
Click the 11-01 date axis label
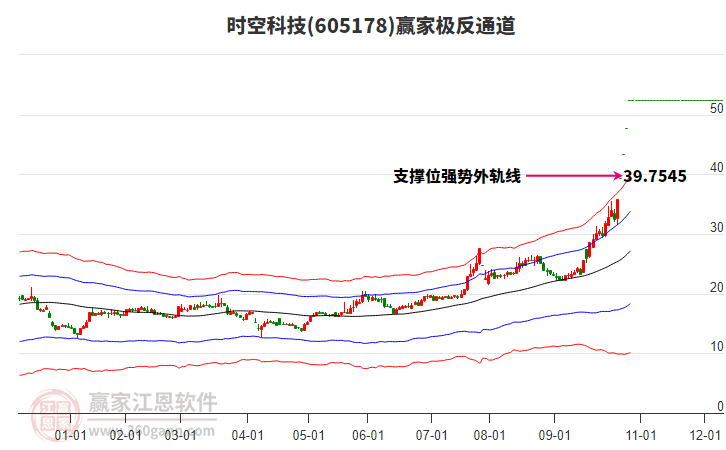tap(641, 435)
